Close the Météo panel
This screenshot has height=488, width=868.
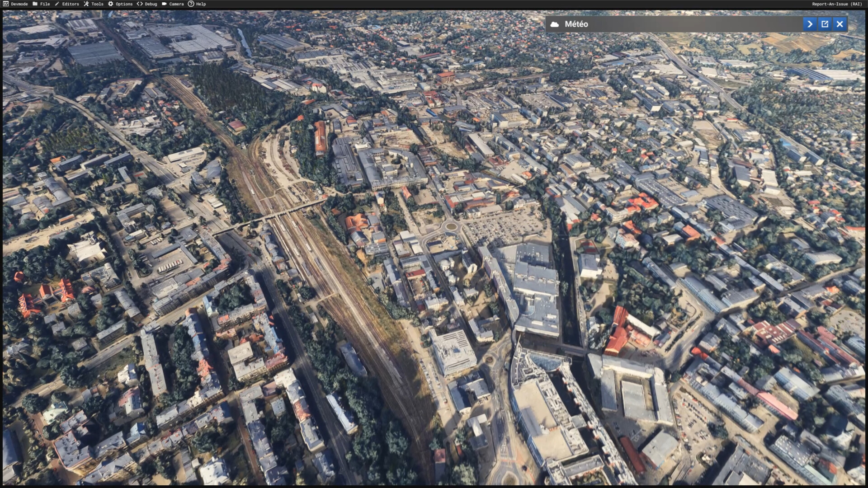pos(840,24)
